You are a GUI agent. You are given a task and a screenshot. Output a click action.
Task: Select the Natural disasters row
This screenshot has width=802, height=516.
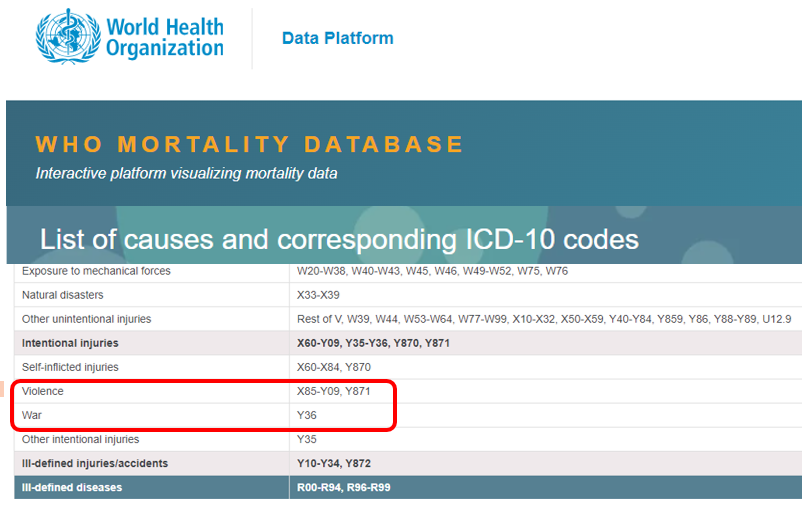[63, 295]
